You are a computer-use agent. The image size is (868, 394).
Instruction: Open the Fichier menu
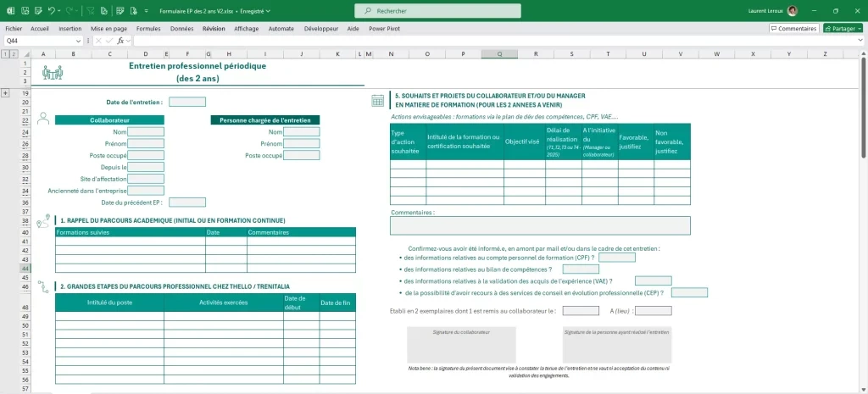(14, 28)
